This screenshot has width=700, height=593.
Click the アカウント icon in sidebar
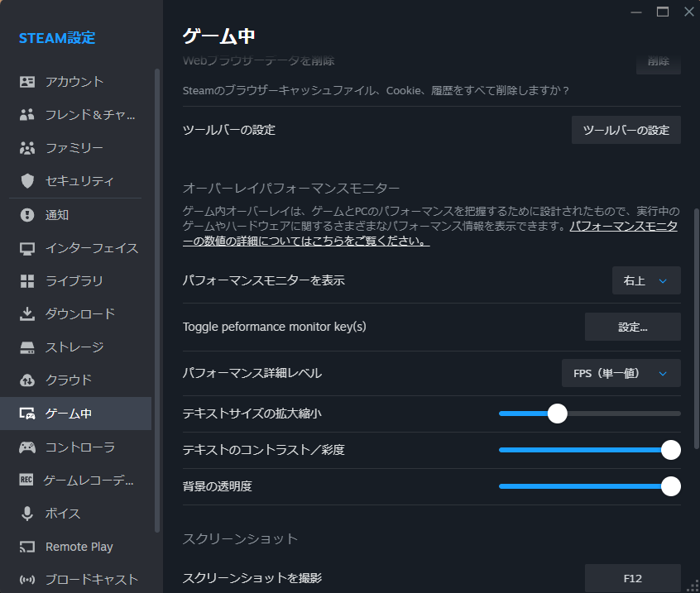27,82
